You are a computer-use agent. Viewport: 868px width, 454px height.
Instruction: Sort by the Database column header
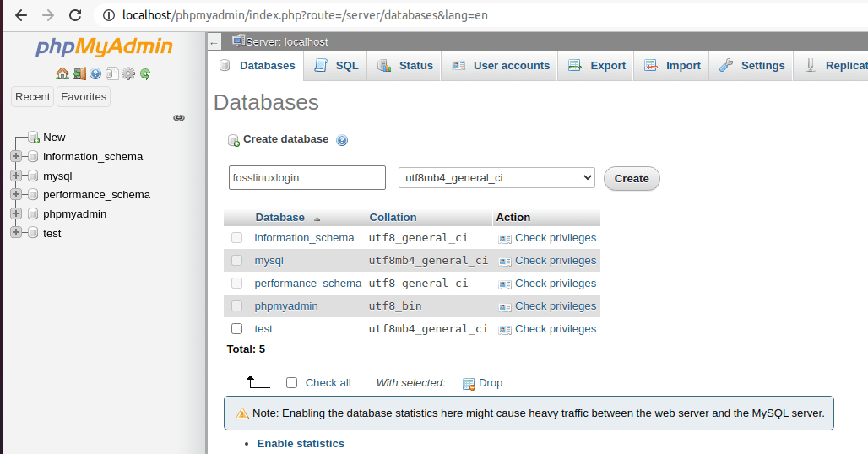(x=280, y=218)
